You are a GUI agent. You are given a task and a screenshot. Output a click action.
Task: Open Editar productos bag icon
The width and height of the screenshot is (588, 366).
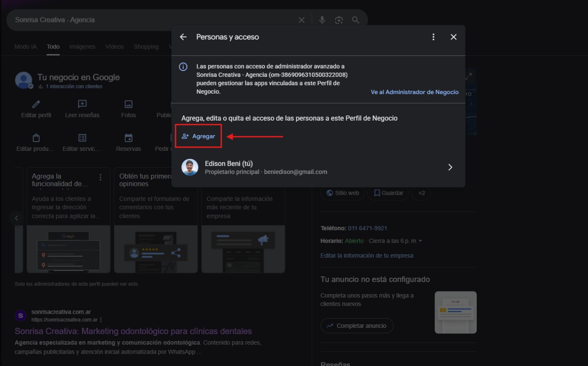(x=36, y=138)
